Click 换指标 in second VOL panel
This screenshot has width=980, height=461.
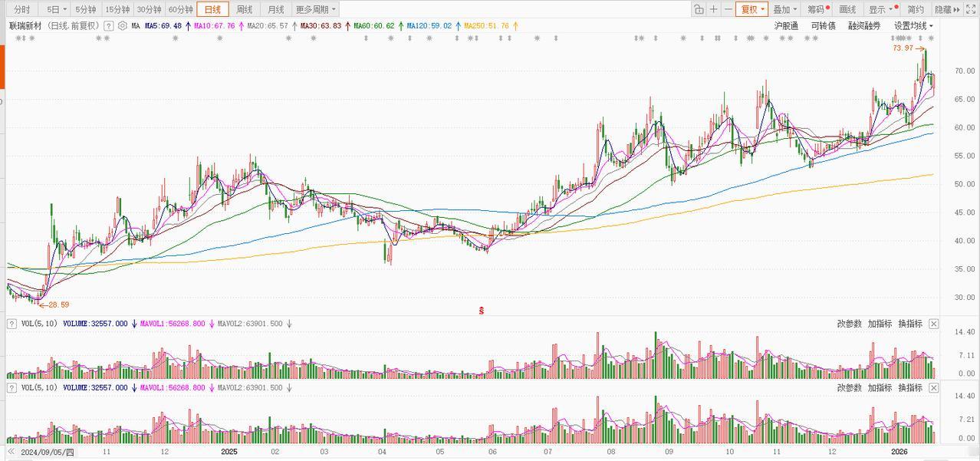[910, 388]
